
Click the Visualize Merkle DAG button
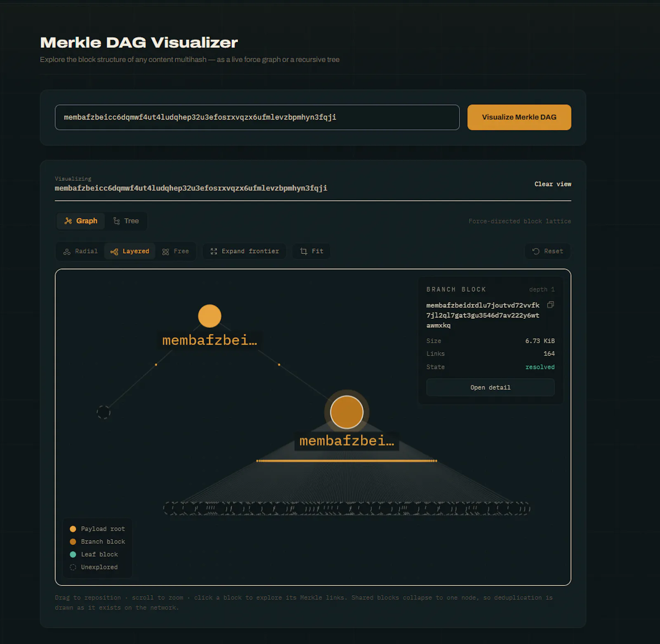[519, 117]
